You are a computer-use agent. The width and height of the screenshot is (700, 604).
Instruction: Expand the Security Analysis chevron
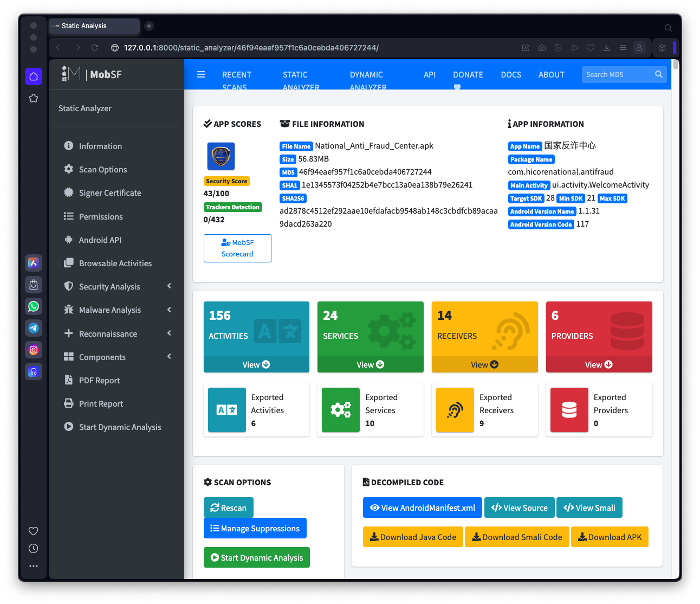pyautogui.click(x=169, y=286)
